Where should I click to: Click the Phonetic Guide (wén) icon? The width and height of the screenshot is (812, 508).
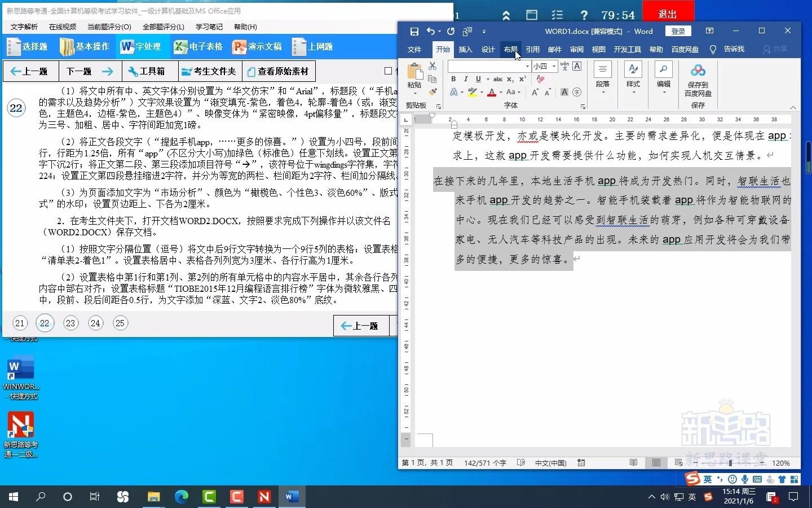click(x=565, y=66)
